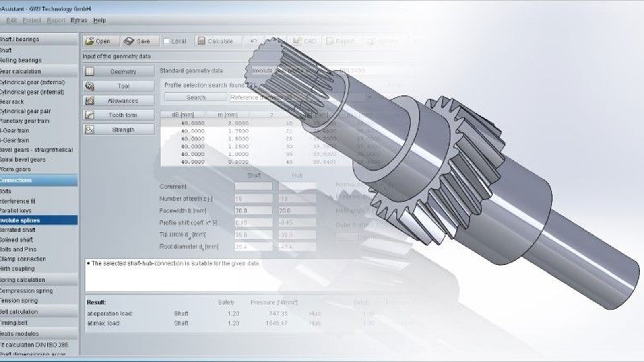Click the Shaft Comment input field
This screenshot has width=644, height=362.
tap(254, 186)
